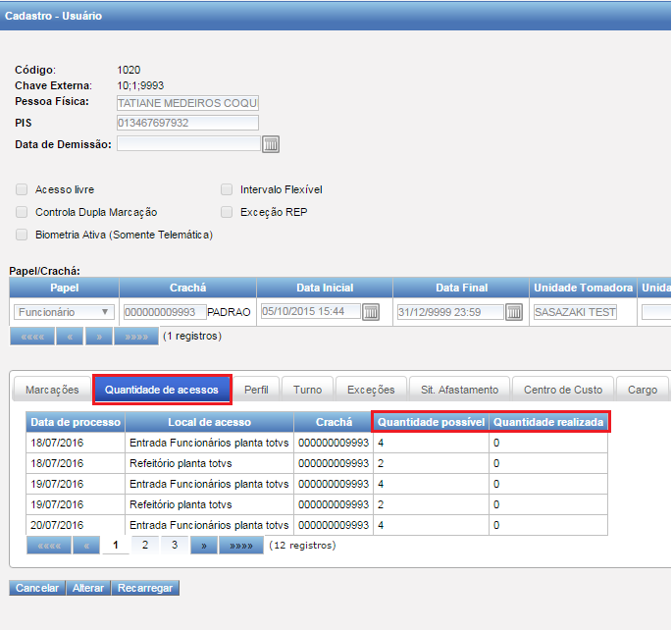Screen dimensions: 672x630
Task: Go to next page of access records
Action: click(x=204, y=546)
